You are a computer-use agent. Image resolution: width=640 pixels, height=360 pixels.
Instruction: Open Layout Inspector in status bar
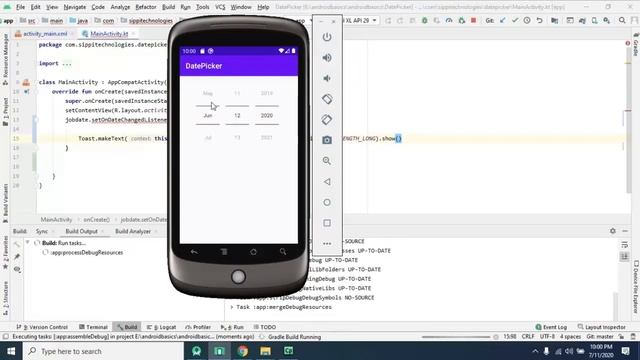(602, 327)
